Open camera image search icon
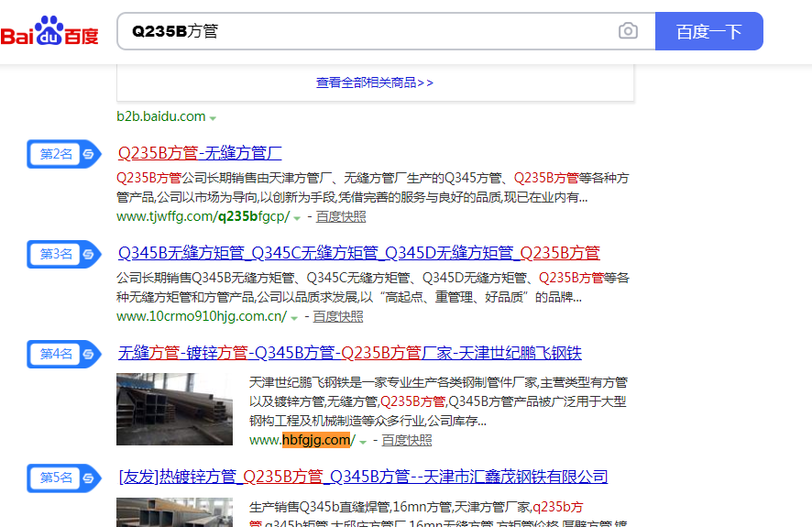Viewport: 812px width, 527px height. pos(628,31)
